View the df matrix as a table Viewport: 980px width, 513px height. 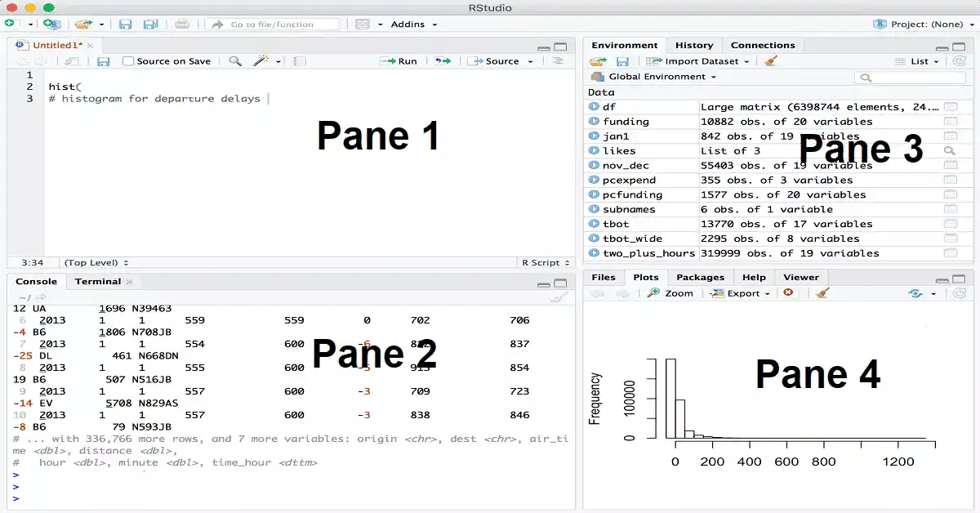[950, 107]
